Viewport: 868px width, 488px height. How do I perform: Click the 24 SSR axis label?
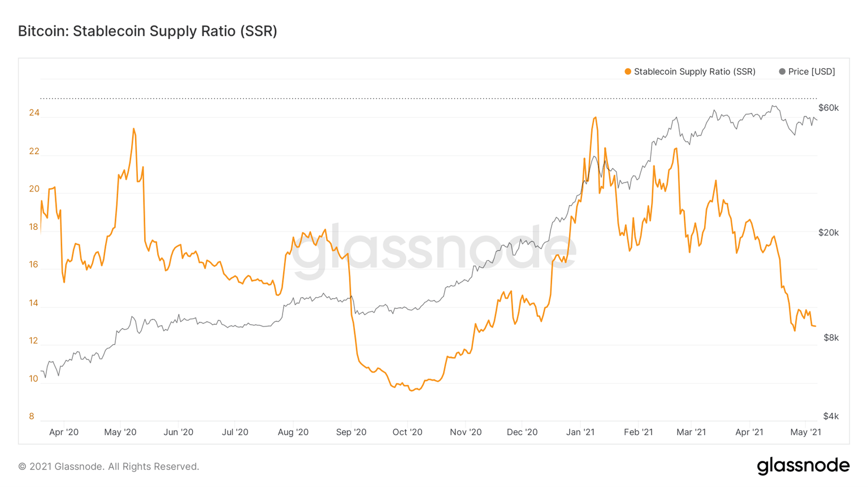coord(34,113)
